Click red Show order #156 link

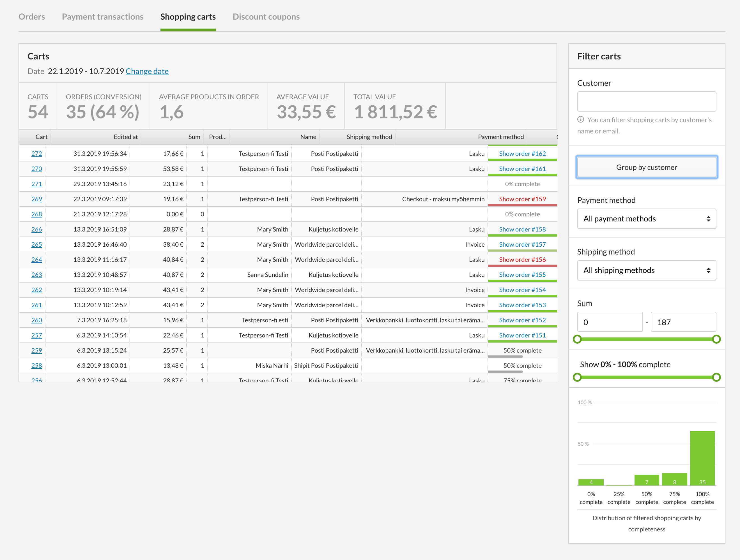click(522, 260)
